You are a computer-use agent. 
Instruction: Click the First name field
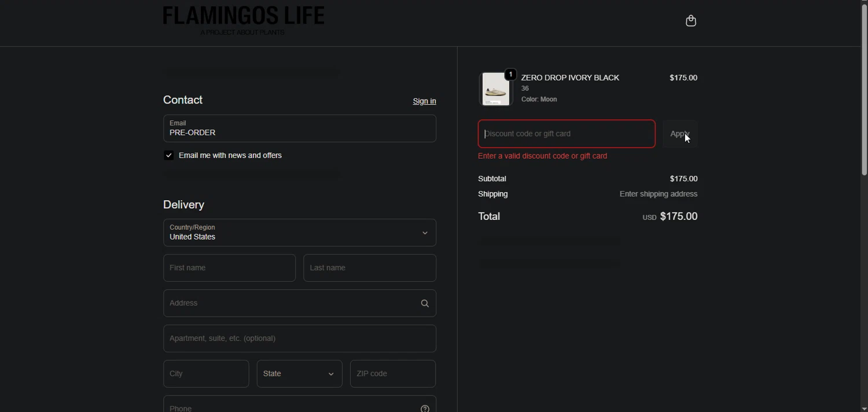229,268
